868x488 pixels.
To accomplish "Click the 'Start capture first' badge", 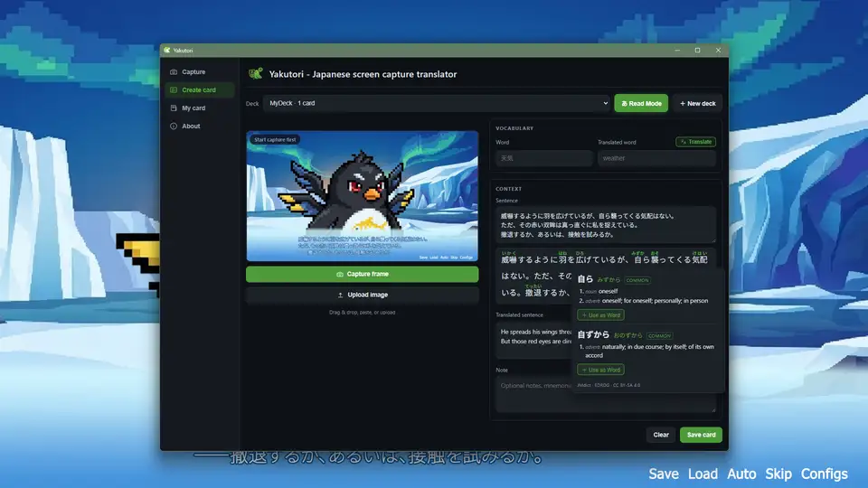I will point(275,140).
